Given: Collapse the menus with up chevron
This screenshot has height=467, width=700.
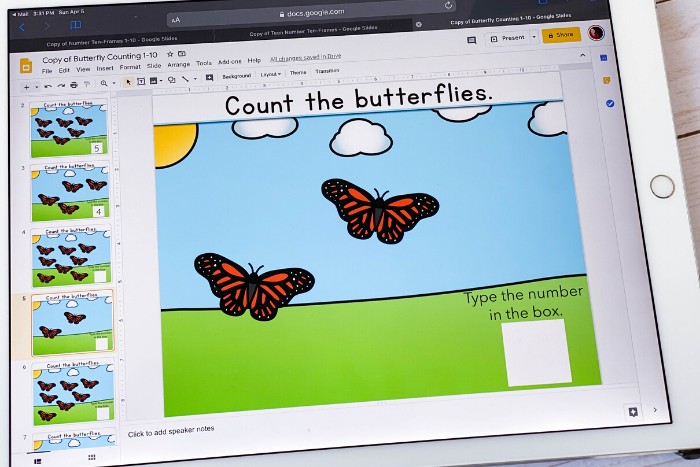Looking at the screenshot, I should click(x=582, y=57).
